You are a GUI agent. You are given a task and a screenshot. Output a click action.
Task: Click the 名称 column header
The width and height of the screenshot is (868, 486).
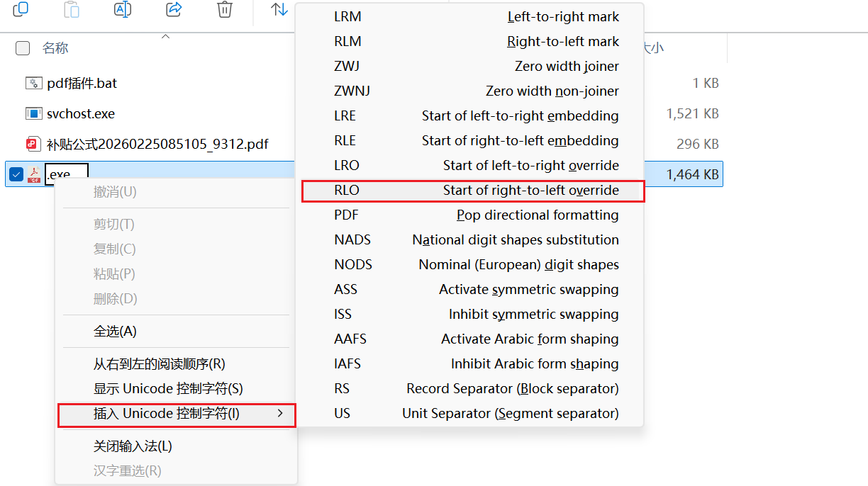(x=55, y=48)
